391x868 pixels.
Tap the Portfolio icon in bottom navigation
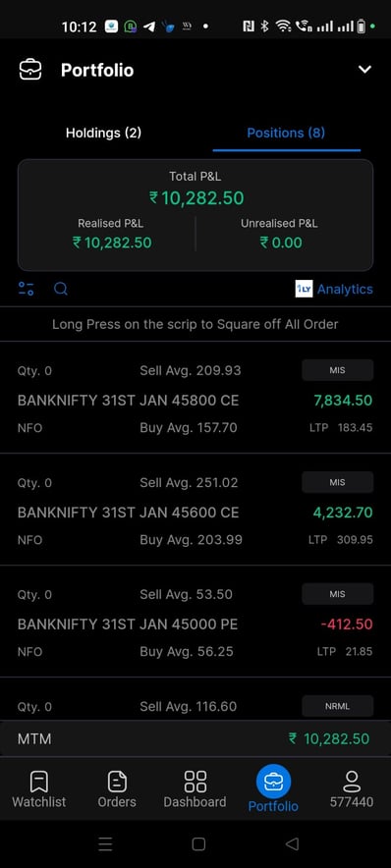(273, 781)
